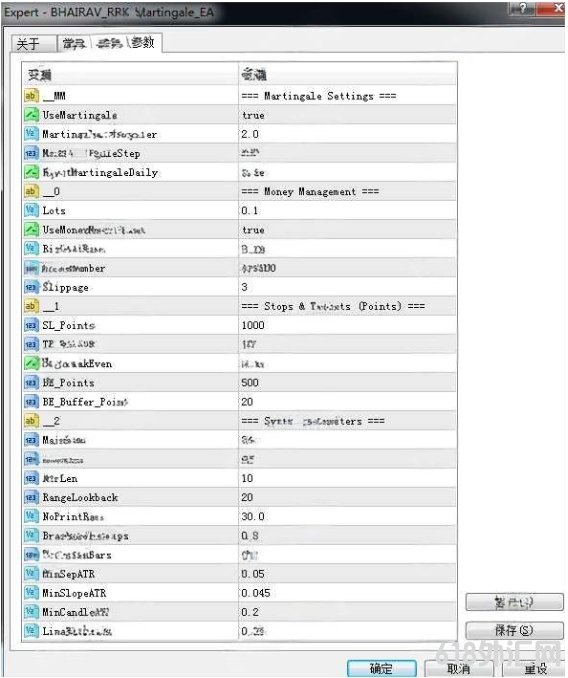
Task: Click the Slippage integer icon
Action: point(31,287)
